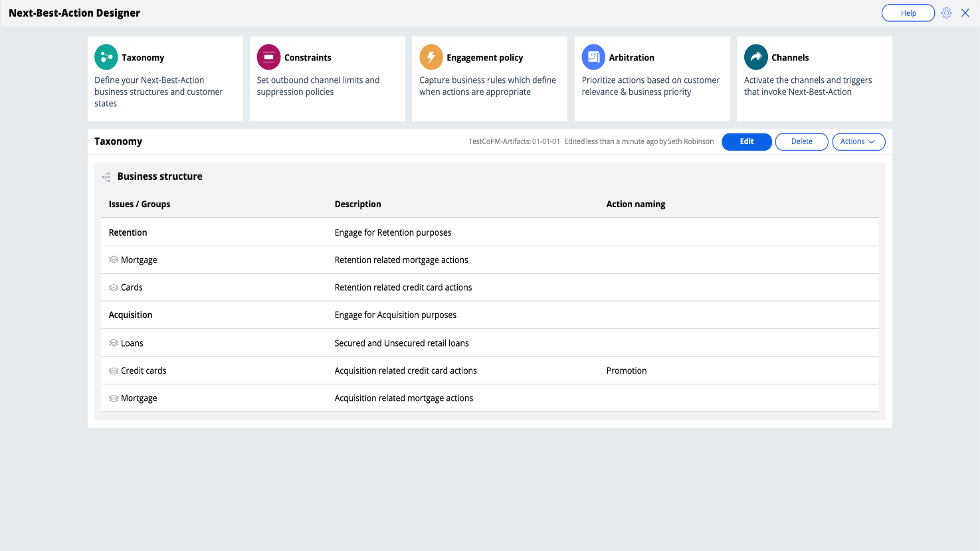Click the Taxonomy teal circle icon
This screenshot has height=551, width=980.
pos(106,57)
